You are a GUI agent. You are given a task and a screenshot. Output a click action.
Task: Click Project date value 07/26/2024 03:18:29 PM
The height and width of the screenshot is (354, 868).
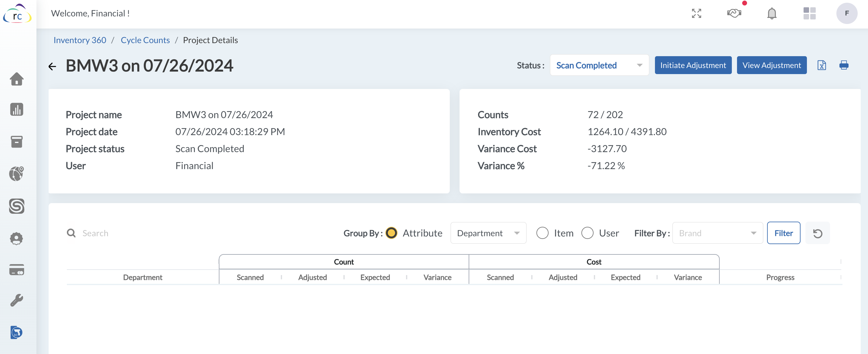[x=230, y=131]
